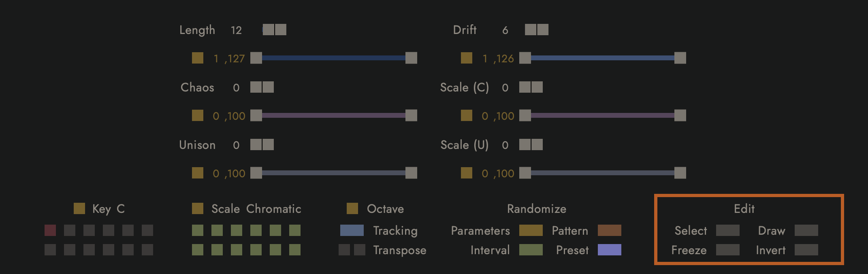Click the right handle of the Length slider
The width and height of the screenshot is (868, 274).
411,58
